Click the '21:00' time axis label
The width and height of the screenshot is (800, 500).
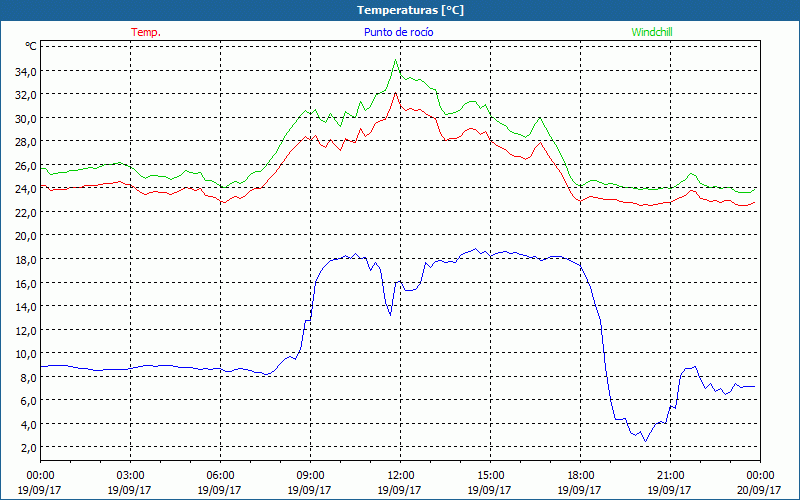670,476
